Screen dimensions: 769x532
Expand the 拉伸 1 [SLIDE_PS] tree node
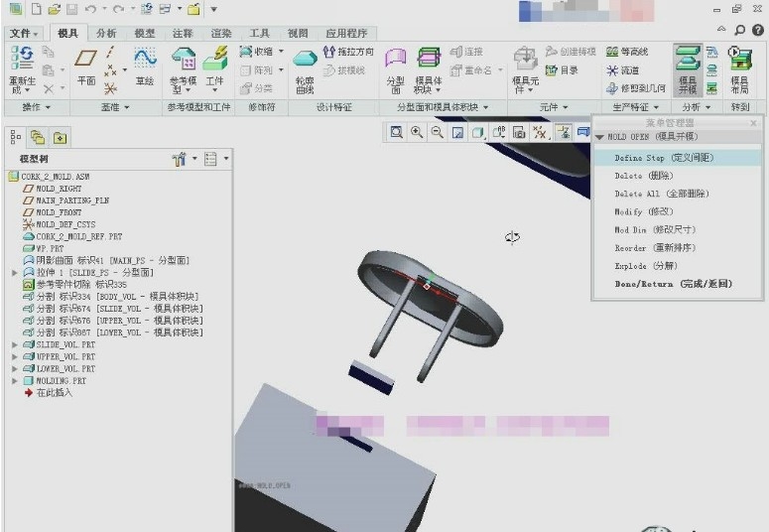click(15, 272)
